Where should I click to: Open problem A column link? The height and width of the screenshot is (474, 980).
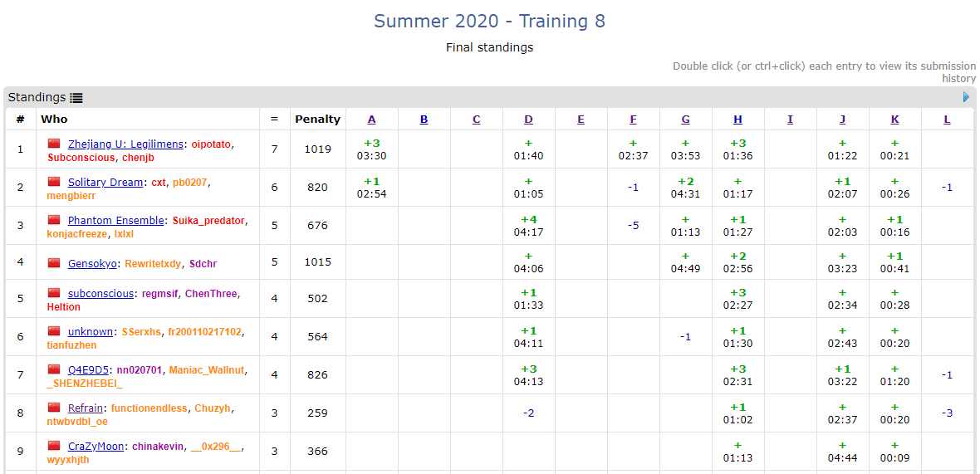(371, 120)
